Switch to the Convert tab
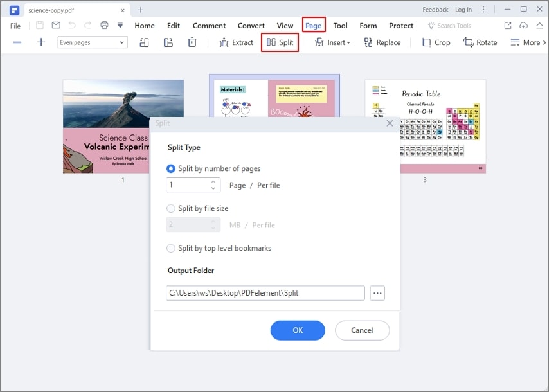Screen dimensions: 549x392 (251, 26)
